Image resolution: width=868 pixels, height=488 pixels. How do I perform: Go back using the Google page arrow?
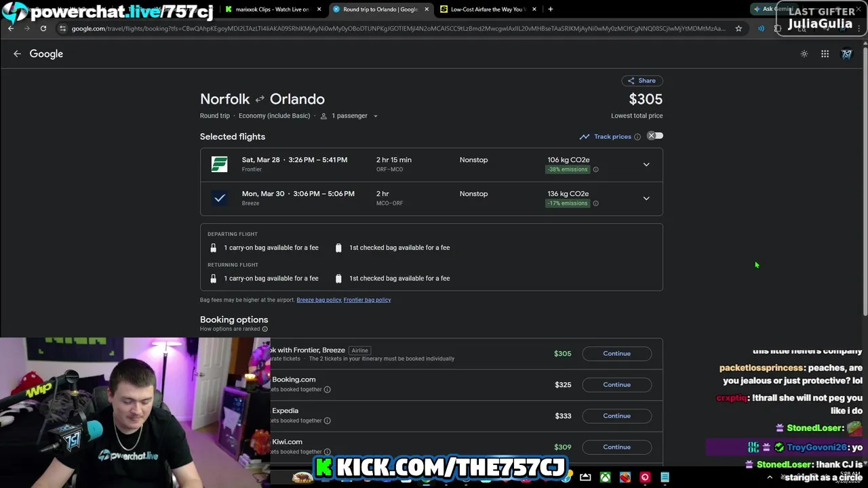(17, 54)
